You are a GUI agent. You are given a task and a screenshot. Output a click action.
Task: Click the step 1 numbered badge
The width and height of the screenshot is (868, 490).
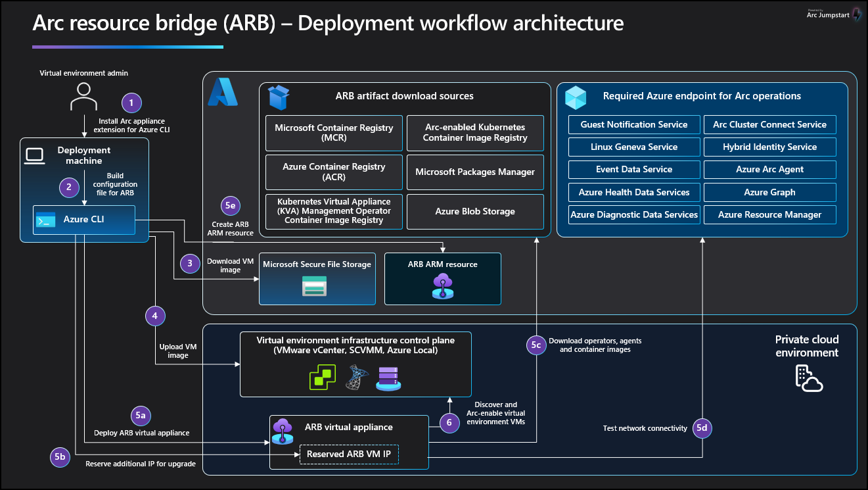[x=131, y=103]
